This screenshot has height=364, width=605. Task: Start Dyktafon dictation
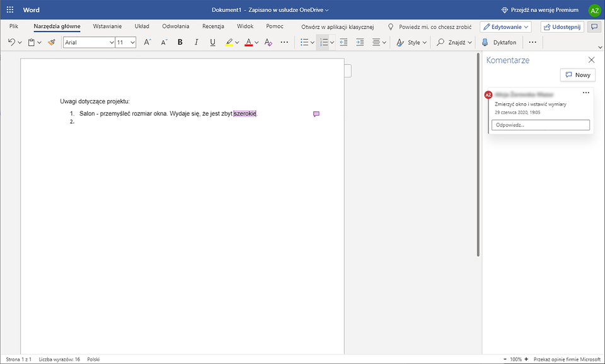click(x=498, y=42)
